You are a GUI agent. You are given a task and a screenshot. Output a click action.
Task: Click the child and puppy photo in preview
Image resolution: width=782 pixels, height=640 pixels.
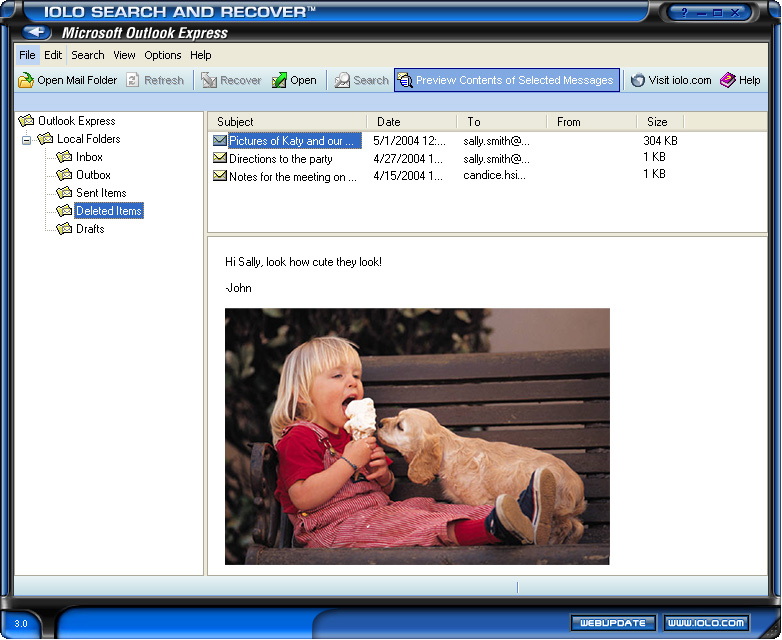(x=417, y=436)
